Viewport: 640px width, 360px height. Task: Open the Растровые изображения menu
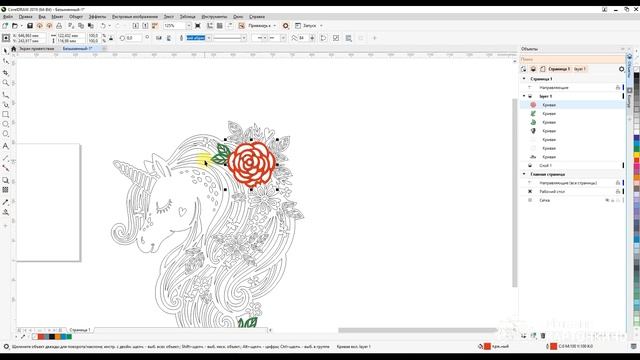click(135, 17)
